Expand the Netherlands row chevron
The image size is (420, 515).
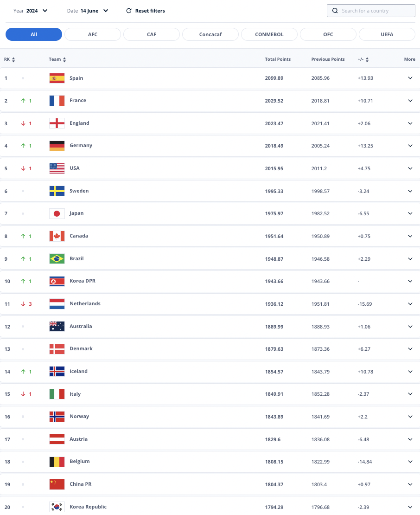click(x=410, y=304)
